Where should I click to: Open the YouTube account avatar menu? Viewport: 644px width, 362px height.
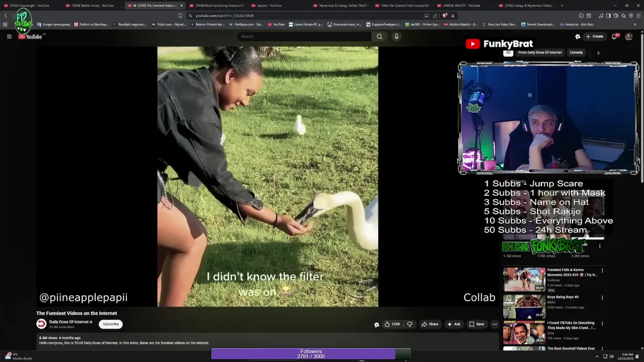pyautogui.click(x=628, y=36)
